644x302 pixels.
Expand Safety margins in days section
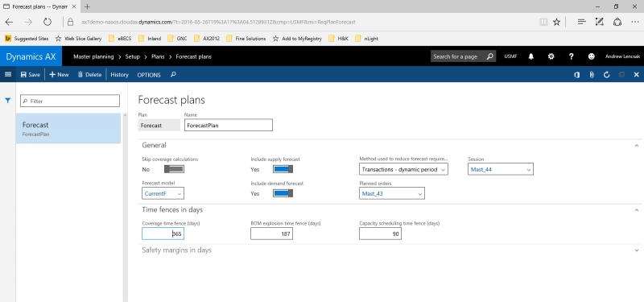[x=636, y=250]
